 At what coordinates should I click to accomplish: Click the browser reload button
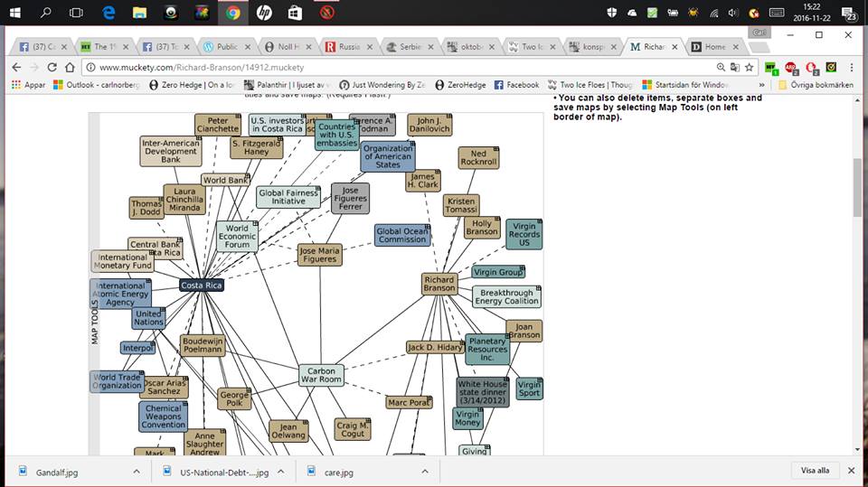click(x=52, y=67)
